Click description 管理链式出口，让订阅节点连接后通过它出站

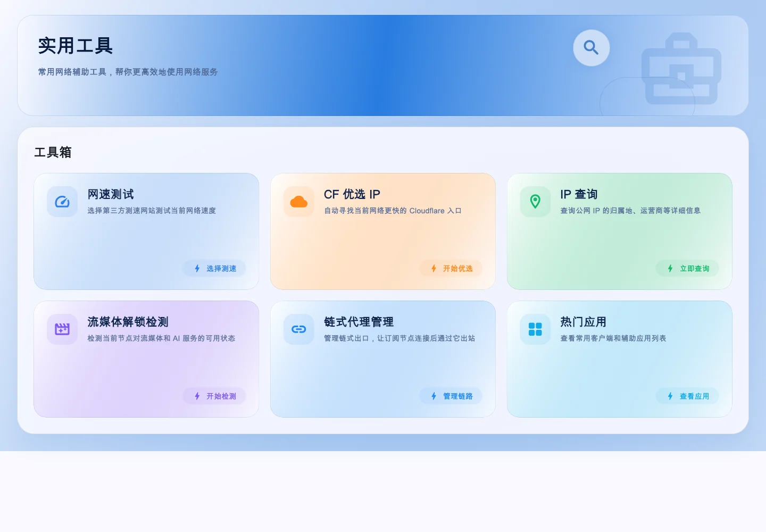pos(399,338)
